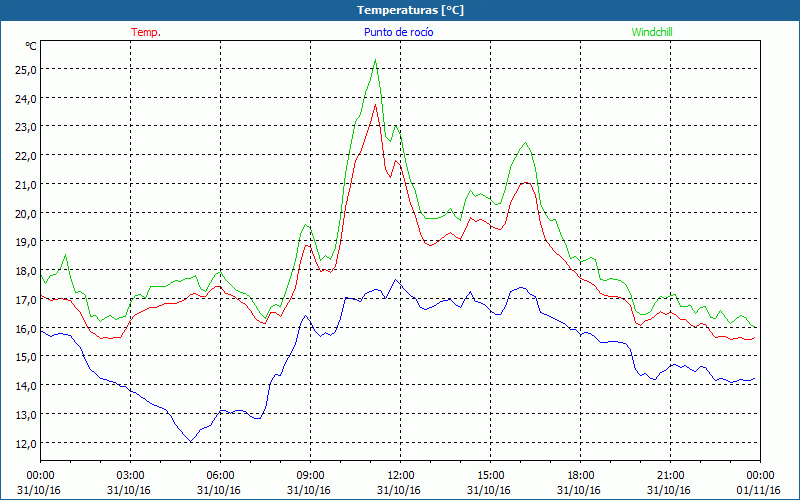Click the 21:00 time axis label
The image size is (800, 500).
tap(670, 475)
